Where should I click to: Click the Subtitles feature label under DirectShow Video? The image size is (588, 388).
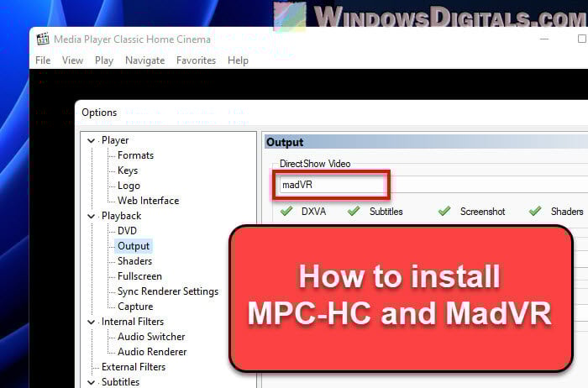(x=386, y=212)
